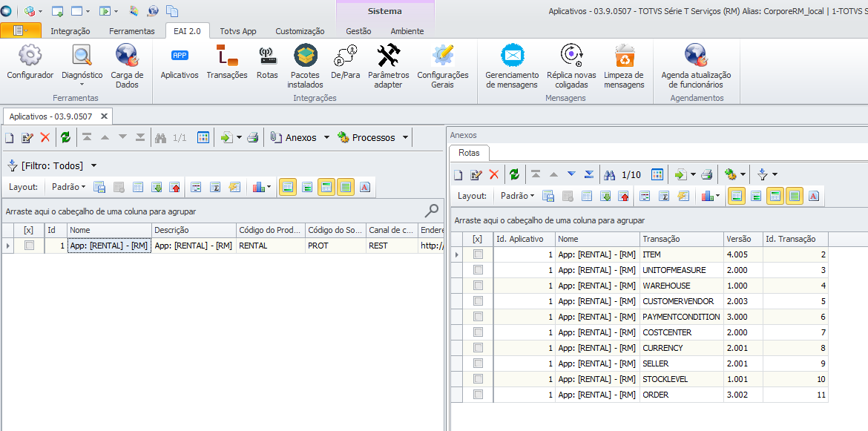Expand the Processos dropdown
The image size is (868, 431).
pyautogui.click(x=406, y=138)
